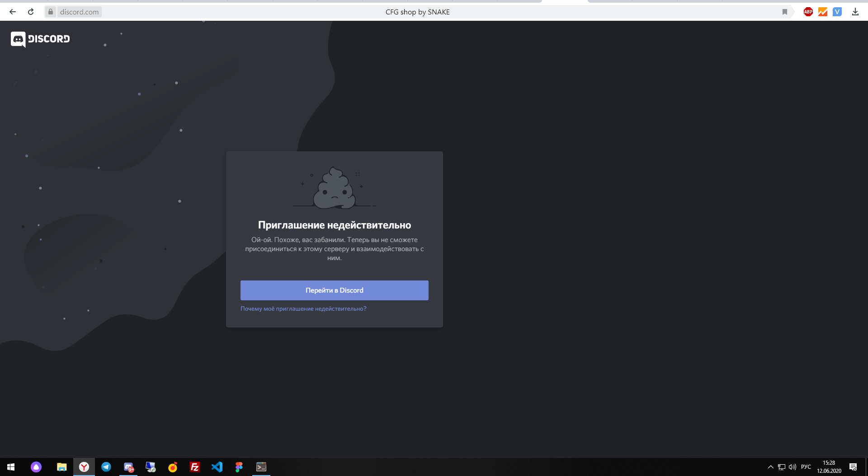Open the Windows notification center icon

point(853,467)
